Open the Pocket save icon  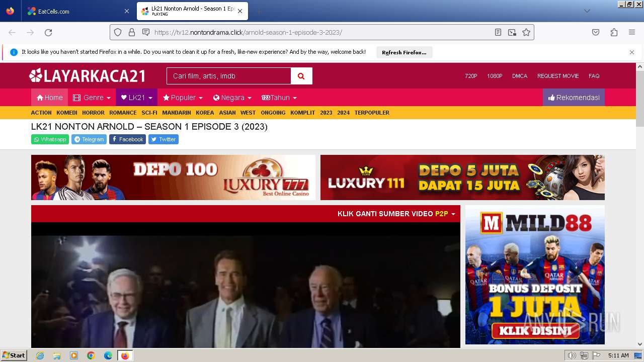click(596, 32)
